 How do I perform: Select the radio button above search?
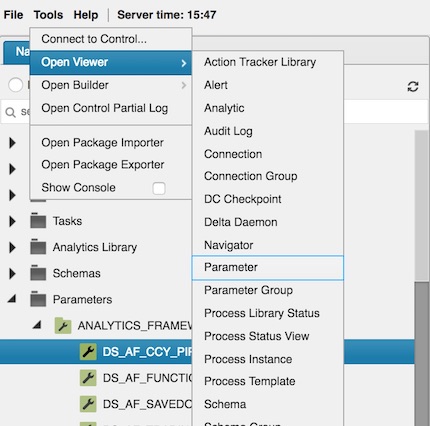pyautogui.click(x=15, y=85)
